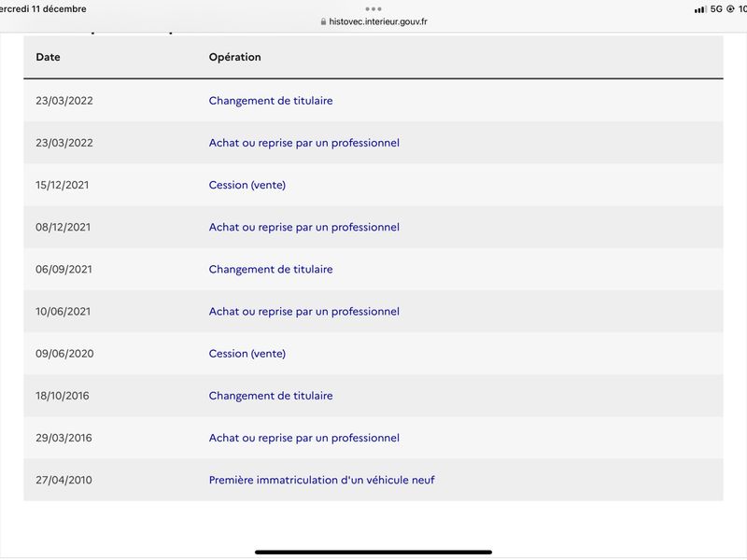The image size is (747, 560).
Task: Open the 23/03/2022 Achat ou reprise par un professionnel link
Action: (304, 143)
